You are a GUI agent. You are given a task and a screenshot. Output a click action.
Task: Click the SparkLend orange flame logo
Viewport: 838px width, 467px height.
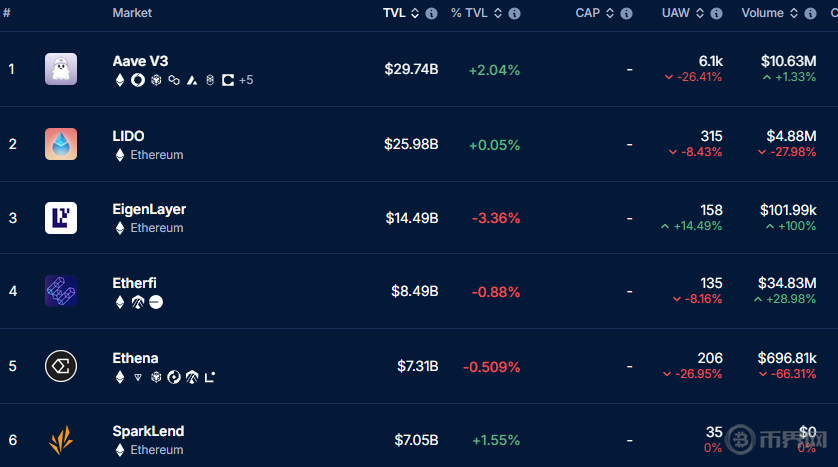point(61,440)
